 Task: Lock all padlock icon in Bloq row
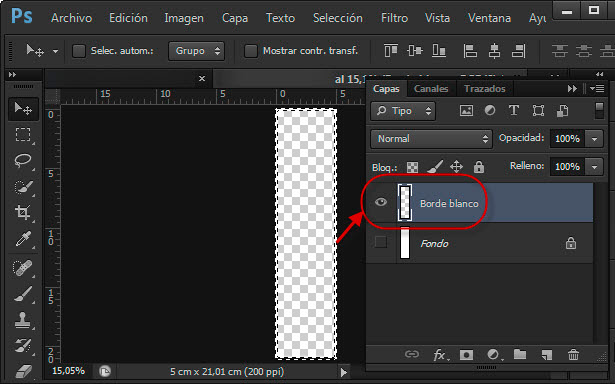click(479, 167)
